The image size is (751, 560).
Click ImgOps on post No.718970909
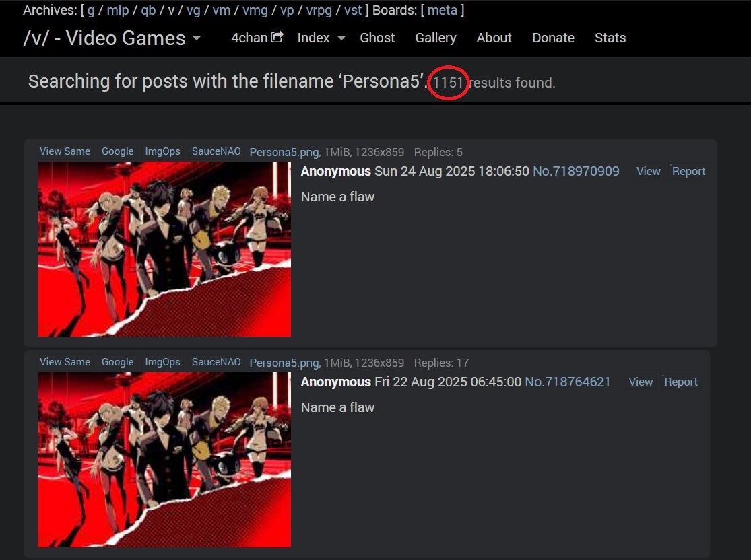[162, 151]
